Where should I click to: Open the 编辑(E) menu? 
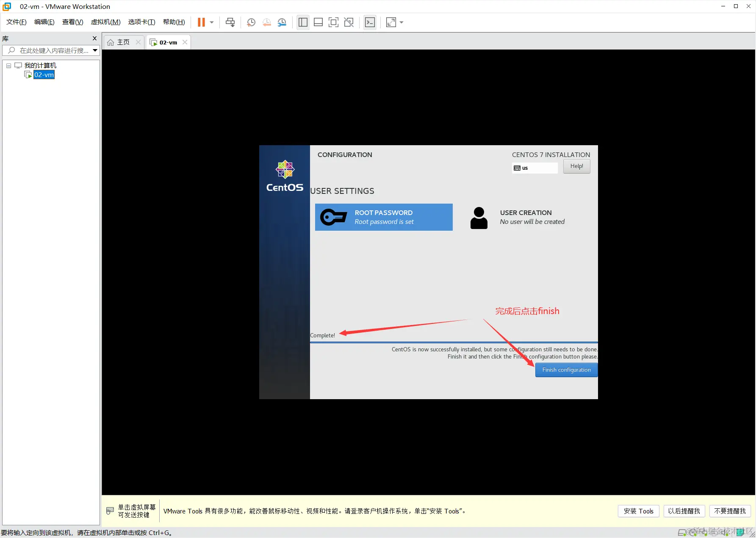pos(44,22)
